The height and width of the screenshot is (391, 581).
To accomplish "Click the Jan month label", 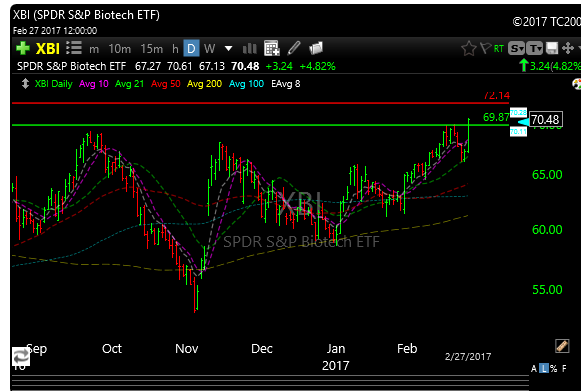I will tap(336, 348).
